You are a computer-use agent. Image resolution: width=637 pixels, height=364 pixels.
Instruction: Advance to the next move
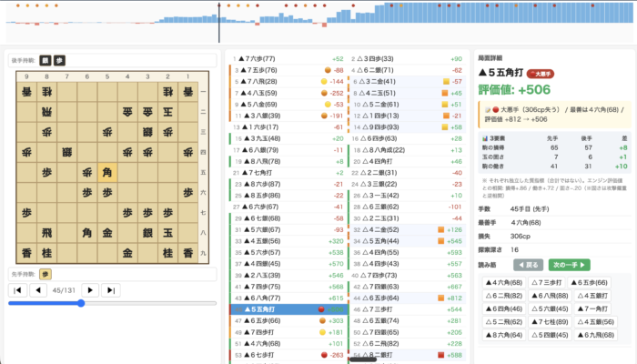point(90,290)
